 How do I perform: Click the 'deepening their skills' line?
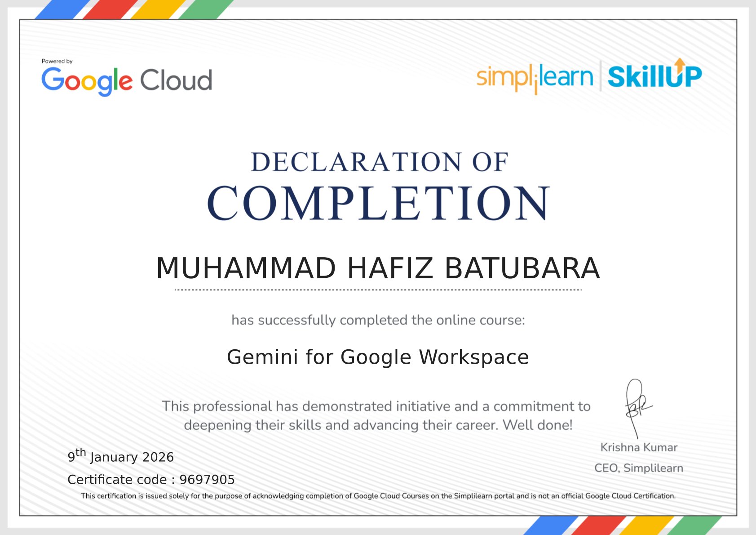378,425
